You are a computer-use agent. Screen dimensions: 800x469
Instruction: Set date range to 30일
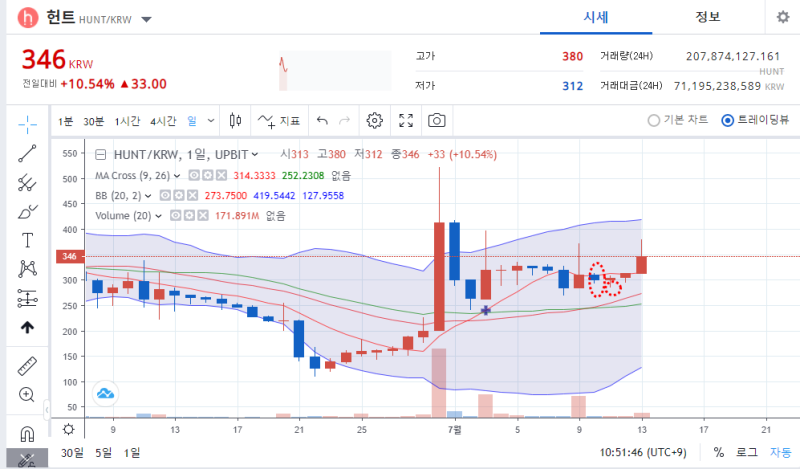click(72, 453)
